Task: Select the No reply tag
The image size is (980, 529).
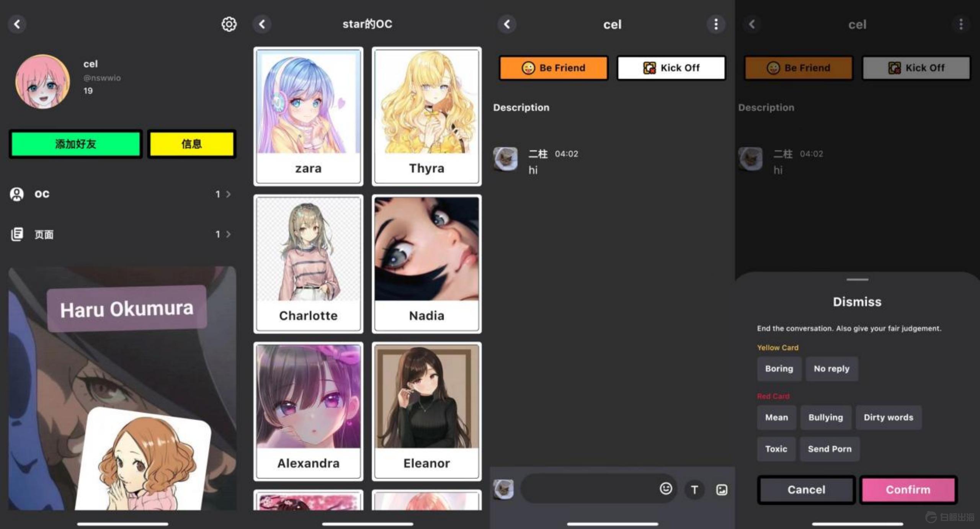Action: pos(831,369)
